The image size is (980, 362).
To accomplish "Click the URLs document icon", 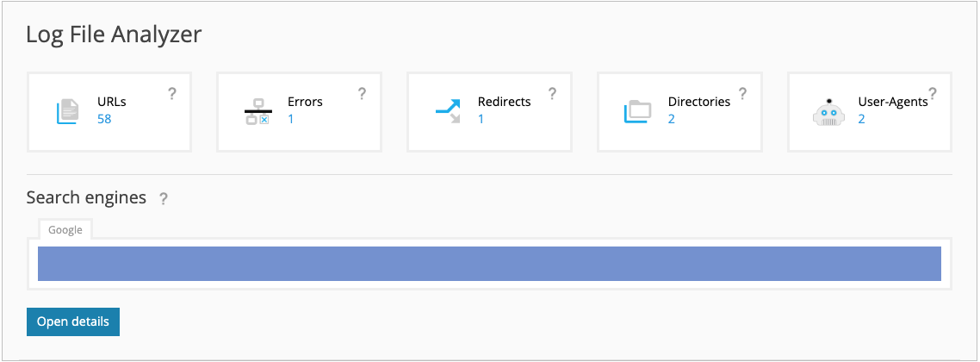I will [67, 111].
